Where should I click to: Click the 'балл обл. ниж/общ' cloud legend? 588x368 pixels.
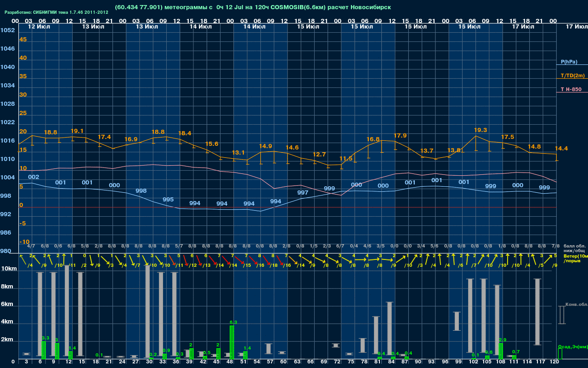574,248
